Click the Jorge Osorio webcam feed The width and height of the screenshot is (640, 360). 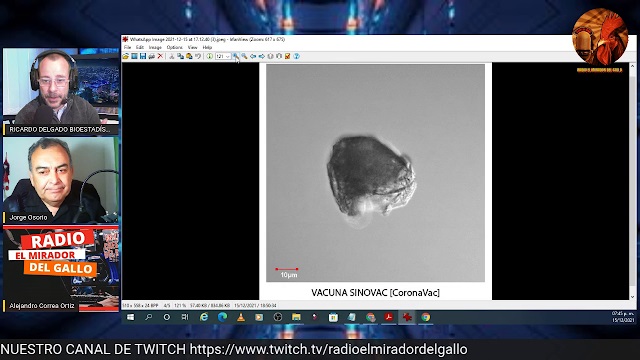[x=61, y=180]
